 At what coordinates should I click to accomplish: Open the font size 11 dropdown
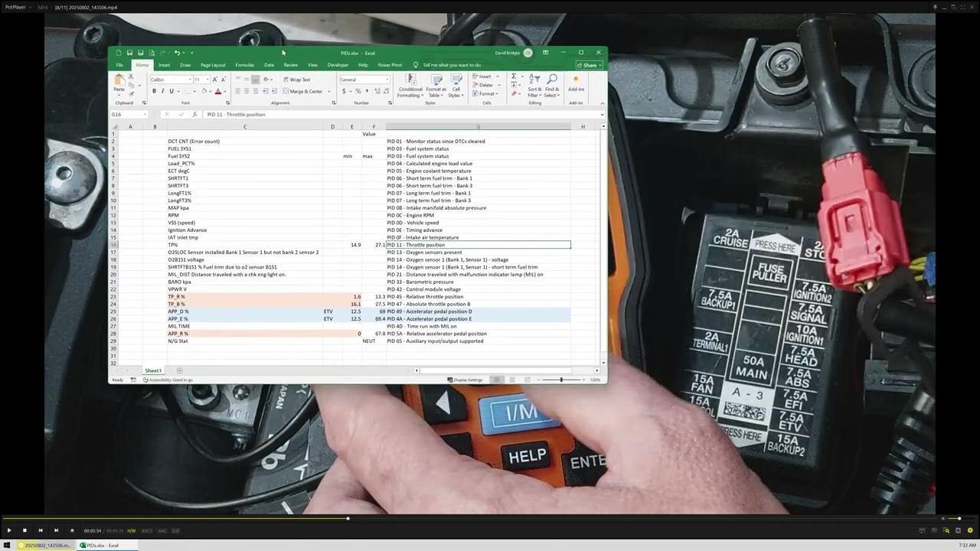tap(207, 80)
